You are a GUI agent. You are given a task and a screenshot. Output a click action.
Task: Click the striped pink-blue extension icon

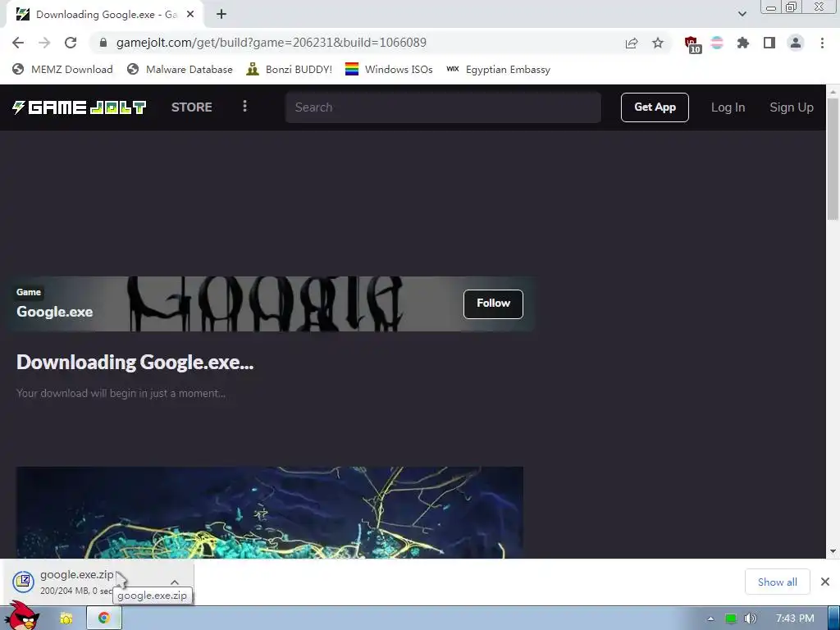point(717,43)
